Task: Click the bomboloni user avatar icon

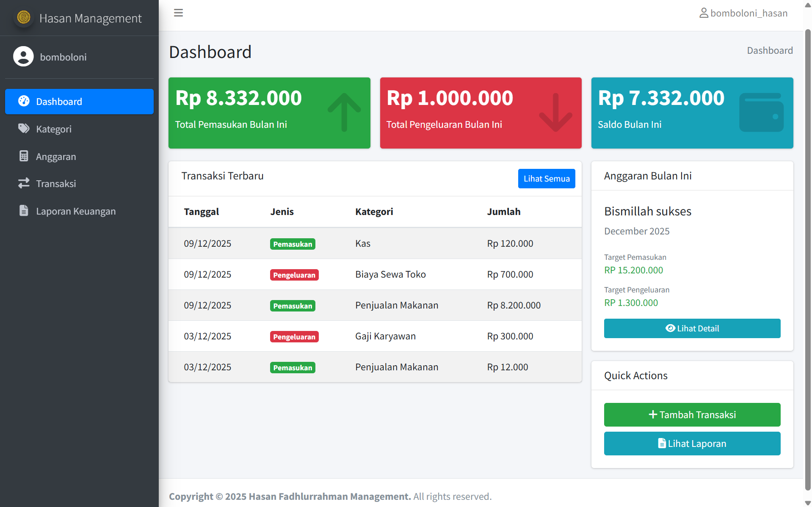Action: (23, 57)
